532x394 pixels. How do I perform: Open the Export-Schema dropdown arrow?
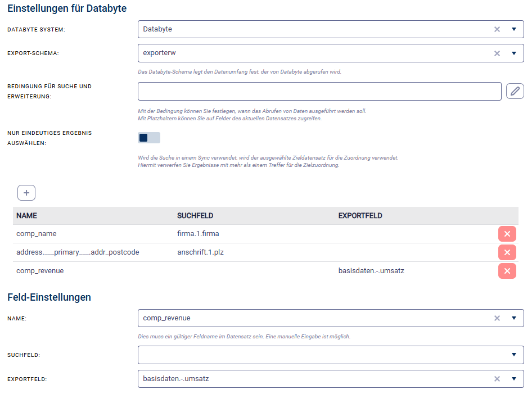(513, 53)
